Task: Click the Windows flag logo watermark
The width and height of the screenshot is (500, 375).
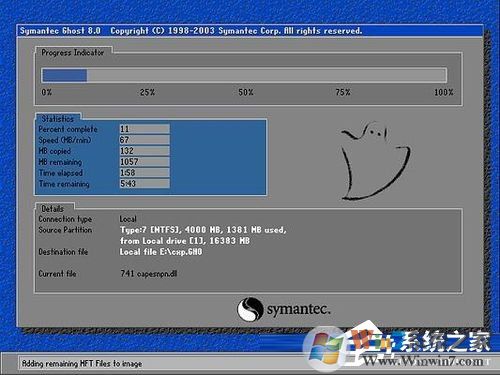Action: click(325, 347)
